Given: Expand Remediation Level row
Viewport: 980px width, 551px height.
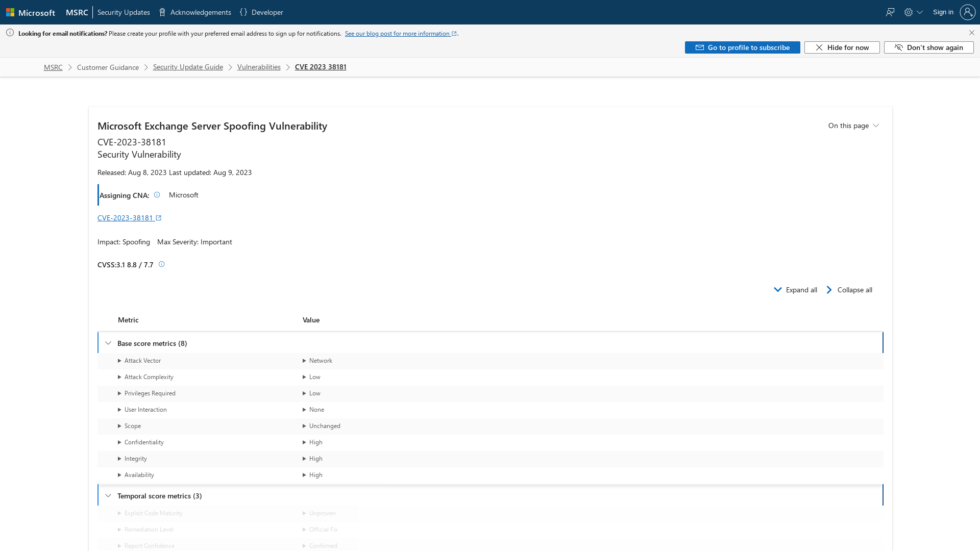Looking at the screenshot, I should 145,530.
